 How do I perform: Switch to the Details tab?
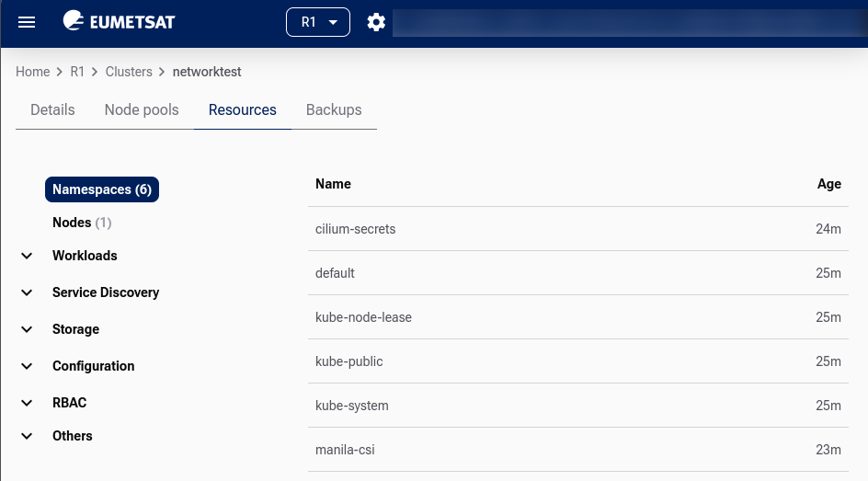click(x=52, y=109)
